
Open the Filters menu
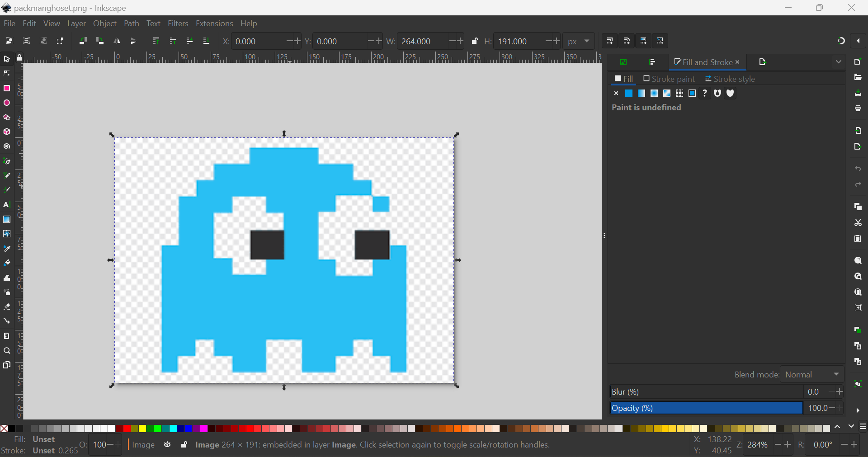tap(178, 24)
